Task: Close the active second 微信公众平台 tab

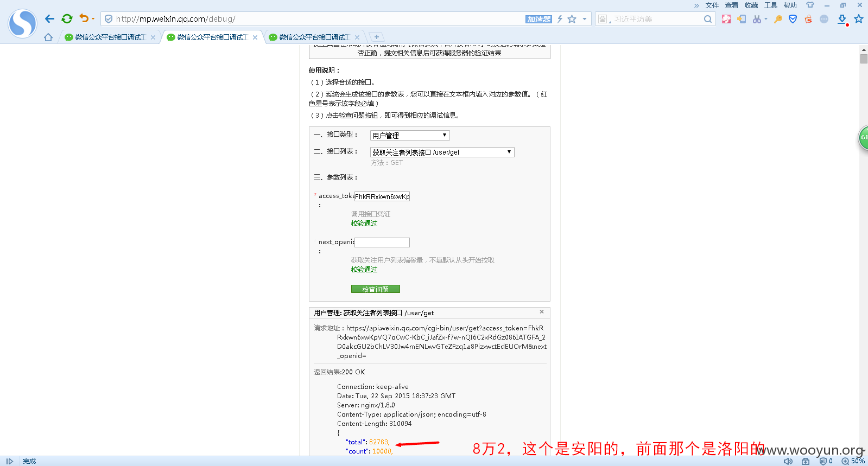Action: coord(255,37)
